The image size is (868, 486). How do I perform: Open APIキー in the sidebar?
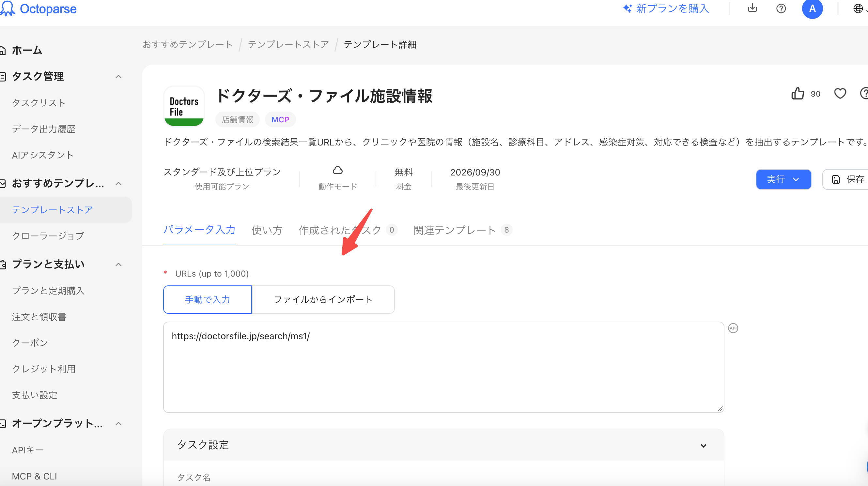click(x=28, y=450)
